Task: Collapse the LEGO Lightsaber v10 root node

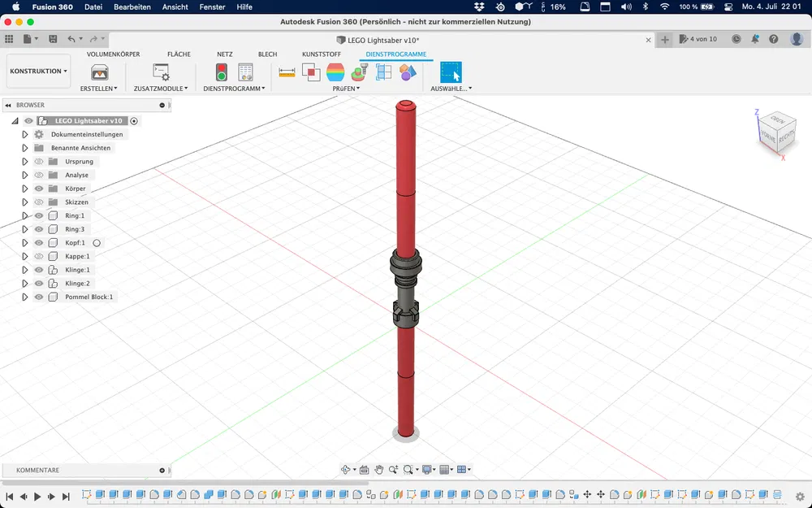Action: pyautogui.click(x=15, y=121)
